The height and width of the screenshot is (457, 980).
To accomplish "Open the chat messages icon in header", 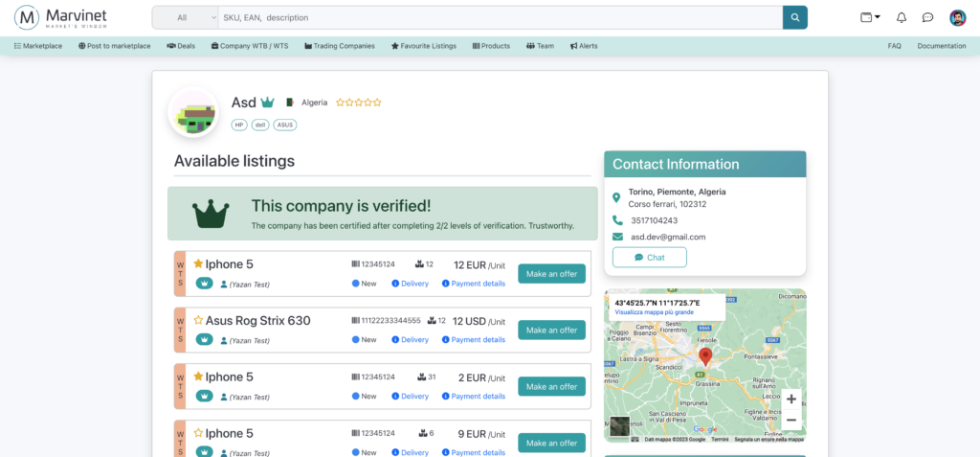I will [x=927, y=17].
